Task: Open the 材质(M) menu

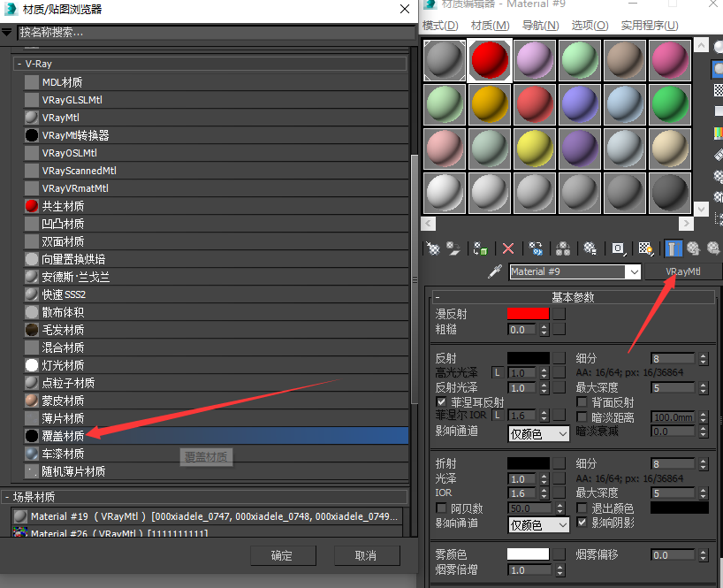Action: pos(490,26)
